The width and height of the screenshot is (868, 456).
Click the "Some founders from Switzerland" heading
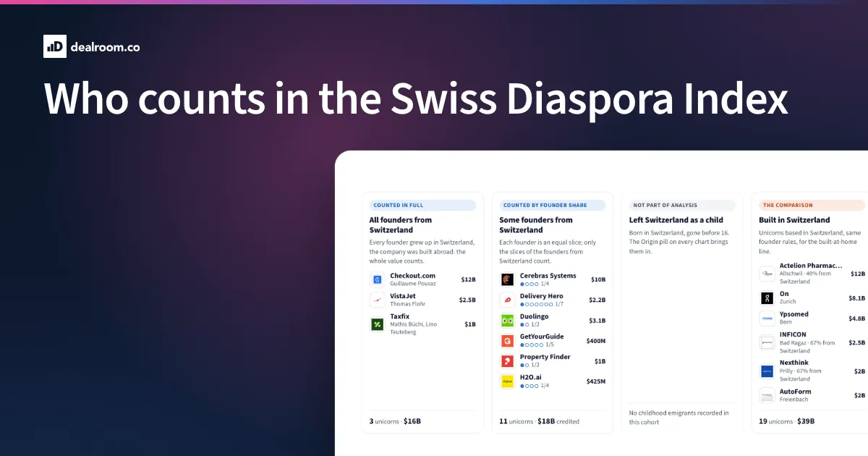click(536, 225)
